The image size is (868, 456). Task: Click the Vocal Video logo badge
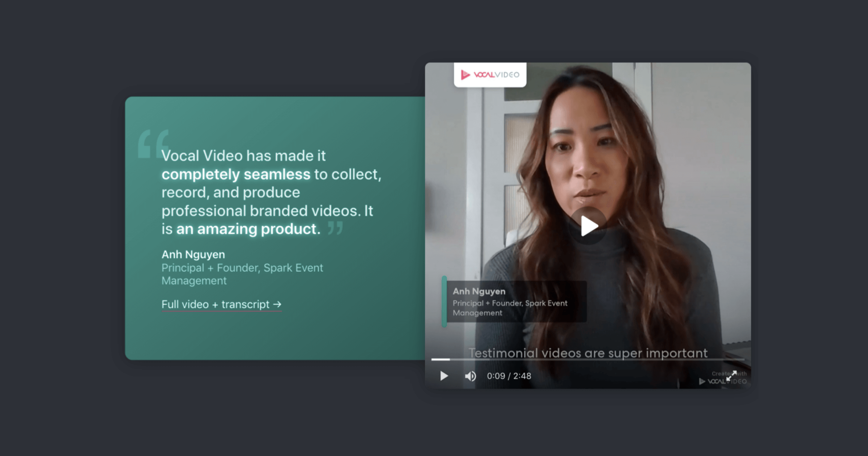pos(490,75)
